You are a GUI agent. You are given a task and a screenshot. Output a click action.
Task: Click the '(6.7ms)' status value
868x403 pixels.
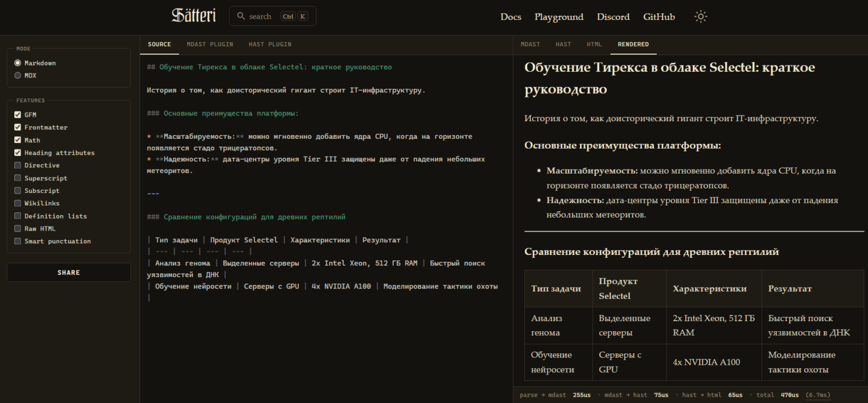pos(817,395)
